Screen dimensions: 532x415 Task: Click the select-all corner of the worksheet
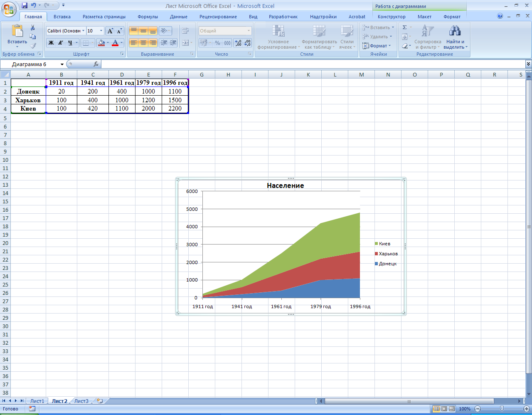(x=5, y=74)
